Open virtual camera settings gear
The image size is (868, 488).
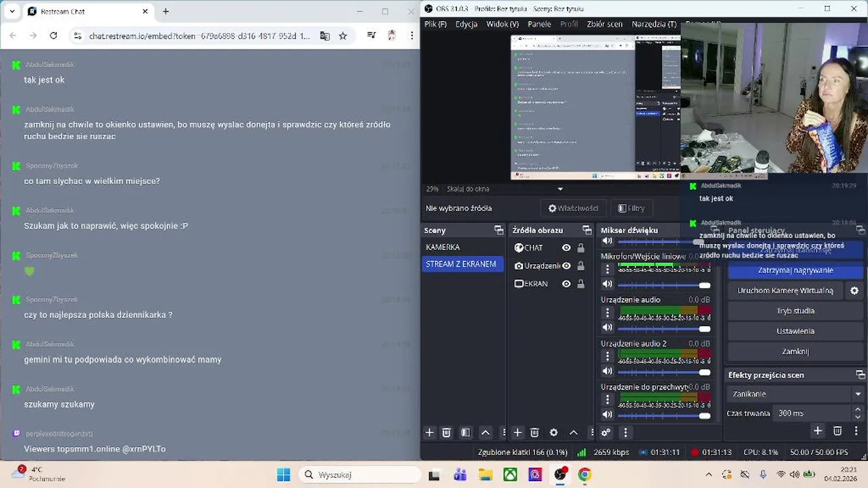pyautogui.click(x=854, y=290)
